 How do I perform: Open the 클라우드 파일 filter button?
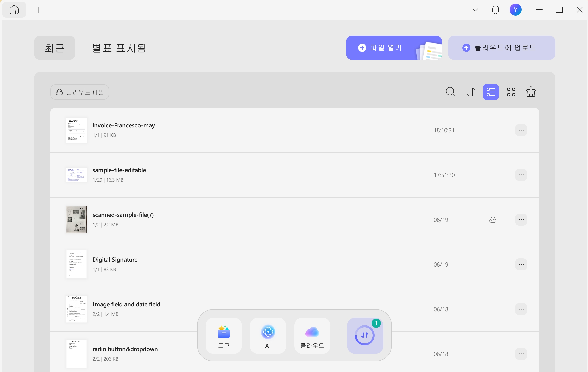coord(80,92)
